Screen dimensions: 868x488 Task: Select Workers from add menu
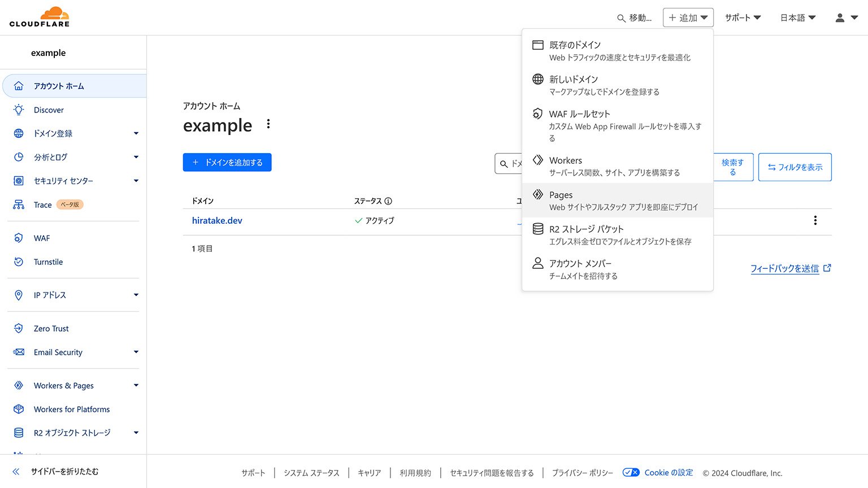pos(618,166)
